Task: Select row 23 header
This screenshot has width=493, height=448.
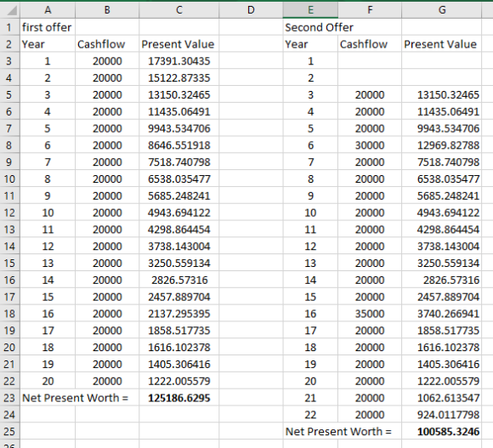Action: click(9, 398)
